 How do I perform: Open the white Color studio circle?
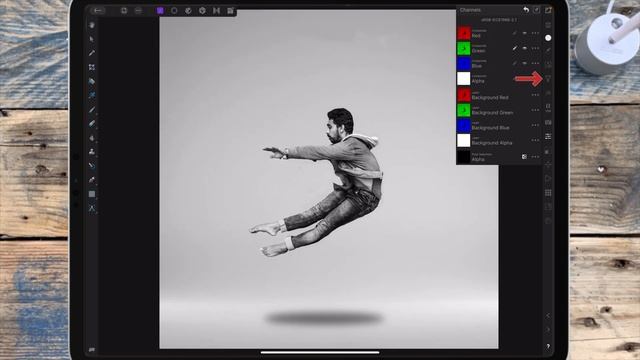point(548,38)
